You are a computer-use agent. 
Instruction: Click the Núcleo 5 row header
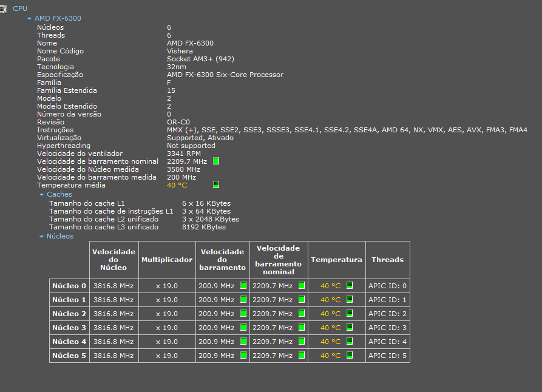(69, 356)
